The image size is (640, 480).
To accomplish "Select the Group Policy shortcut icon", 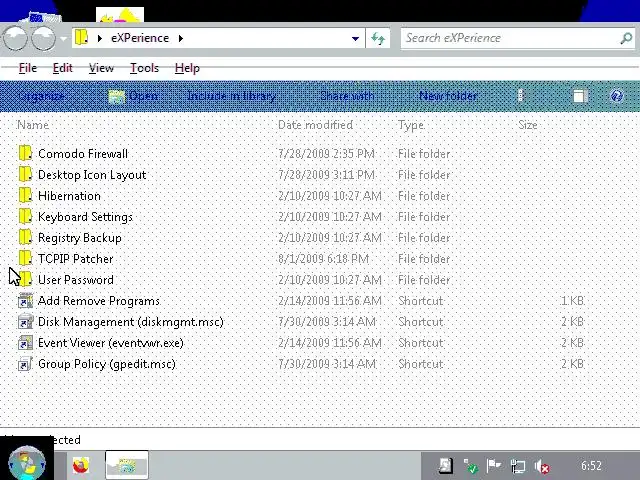I will [x=25, y=363].
